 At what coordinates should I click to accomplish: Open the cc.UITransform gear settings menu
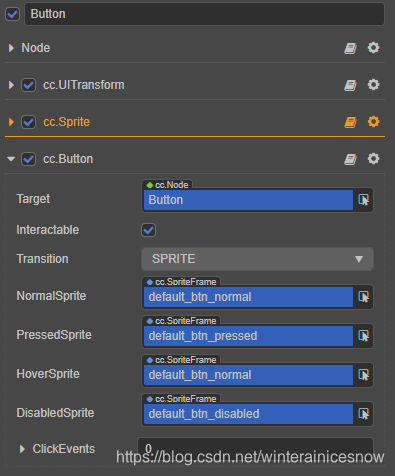coord(373,85)
